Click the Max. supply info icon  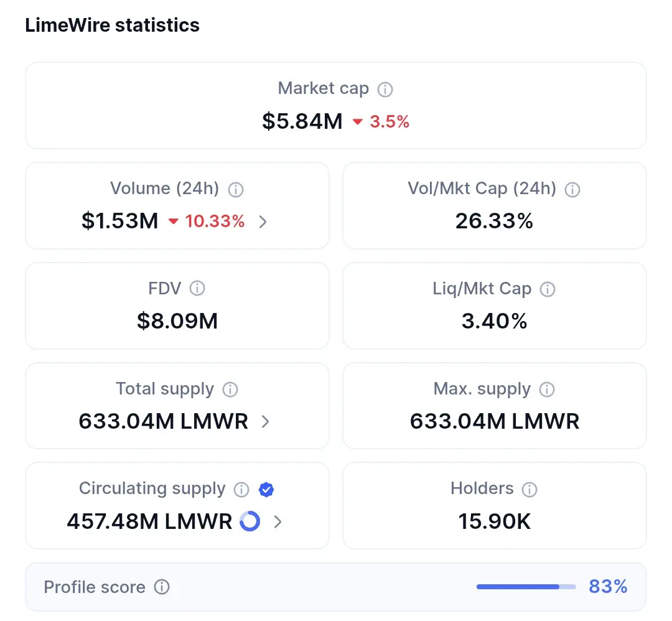(547, 390)
